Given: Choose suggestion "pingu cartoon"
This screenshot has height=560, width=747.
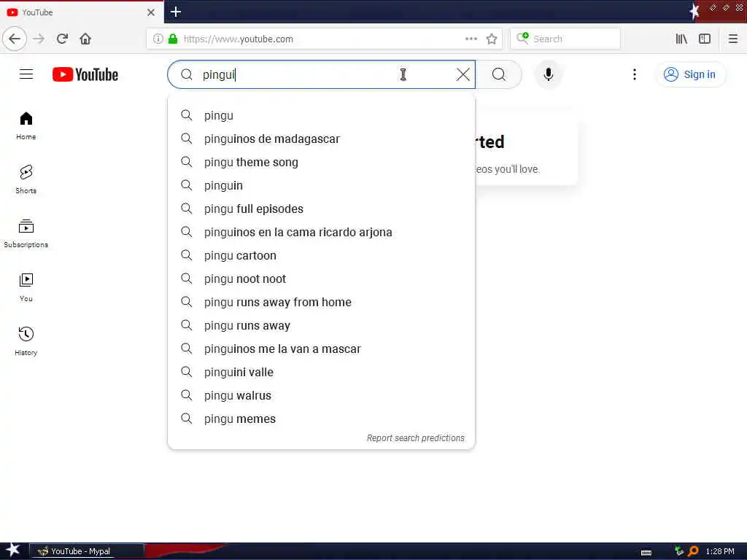Looking at the screenshot, I should [x=322, y=255].
